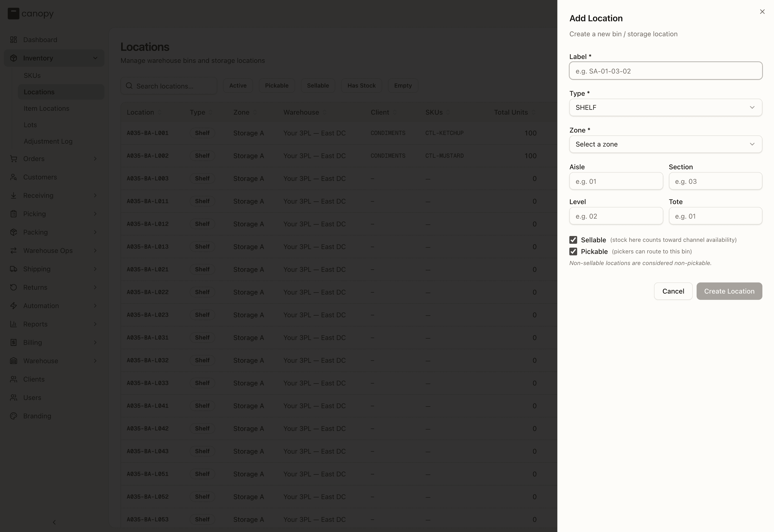Click the Canopy logo icon
Viewport: 774px width, 532px height.
click(13, 14)
